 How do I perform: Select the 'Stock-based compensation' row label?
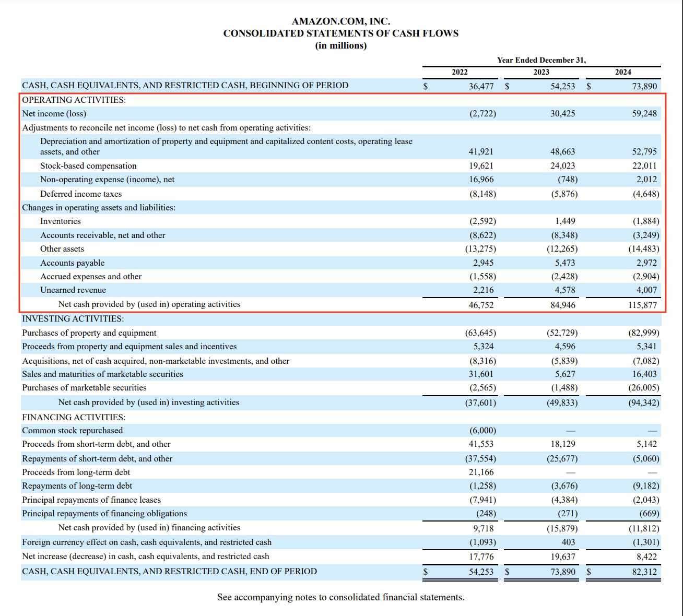pyautogui.click(x=88, y=166)
